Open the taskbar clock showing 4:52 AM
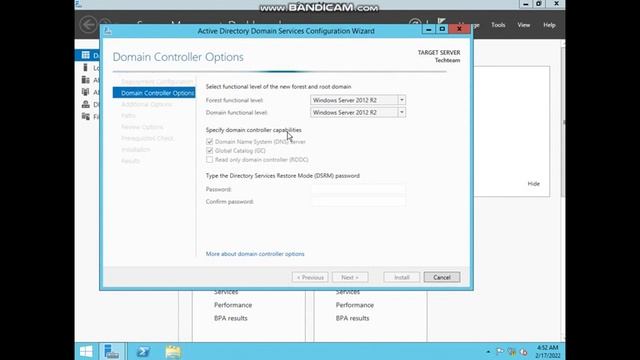 pos(547,351)
